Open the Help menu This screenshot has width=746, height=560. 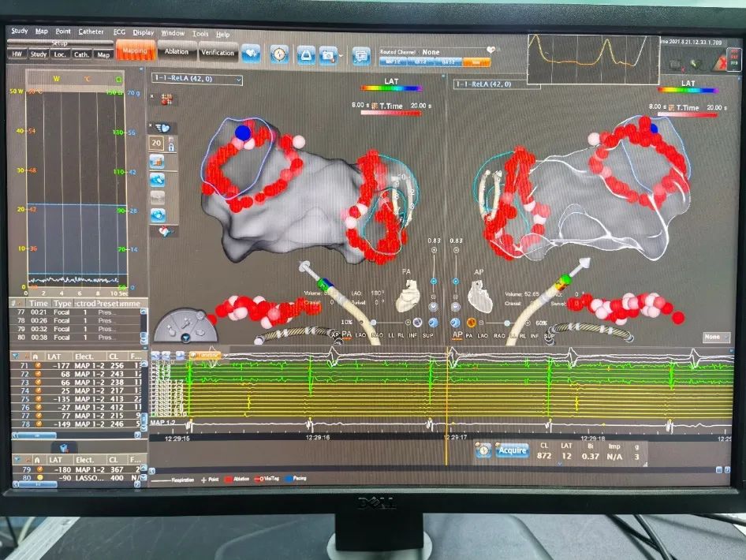coord(222,34)
